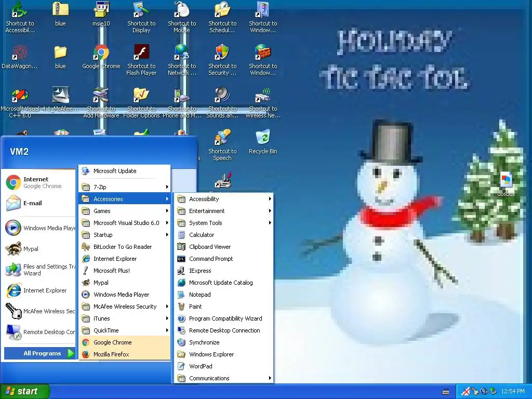The height and width of the screenshot is (399, 532).
Task: Select the highlighted Accessories folder
Action: coord(125,199)
